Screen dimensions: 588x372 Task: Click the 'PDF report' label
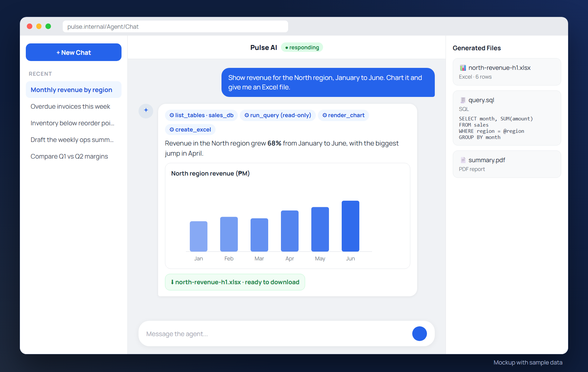click(472, 169)
